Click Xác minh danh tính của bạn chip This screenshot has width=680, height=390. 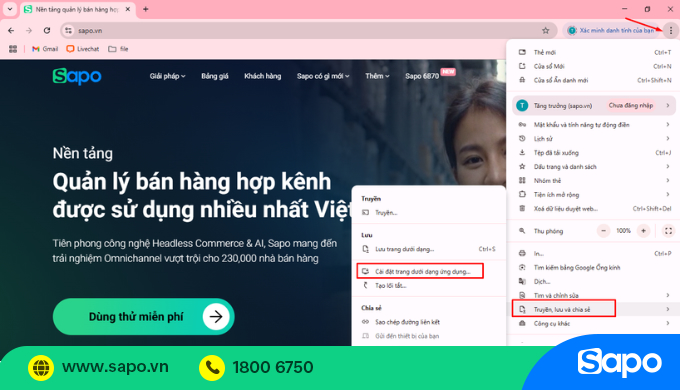click(611, 30)
